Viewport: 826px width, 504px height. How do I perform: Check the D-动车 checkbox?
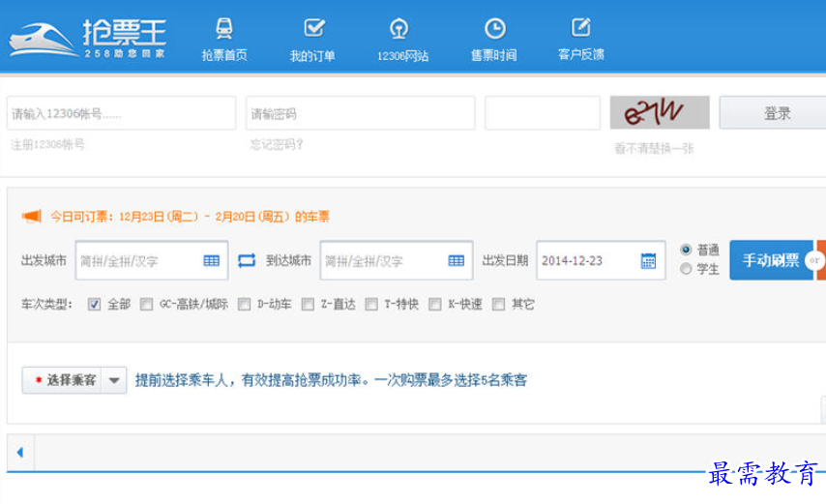[x=244, y=305]
